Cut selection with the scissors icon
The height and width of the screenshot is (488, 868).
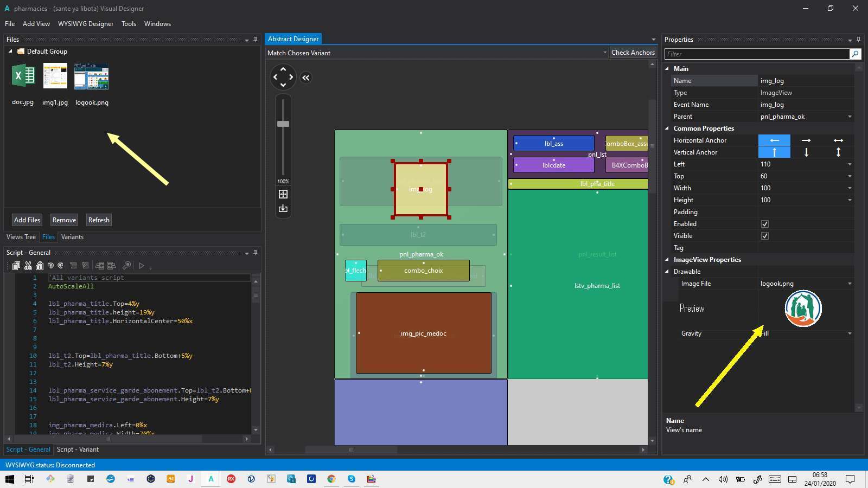coord(28,266)
